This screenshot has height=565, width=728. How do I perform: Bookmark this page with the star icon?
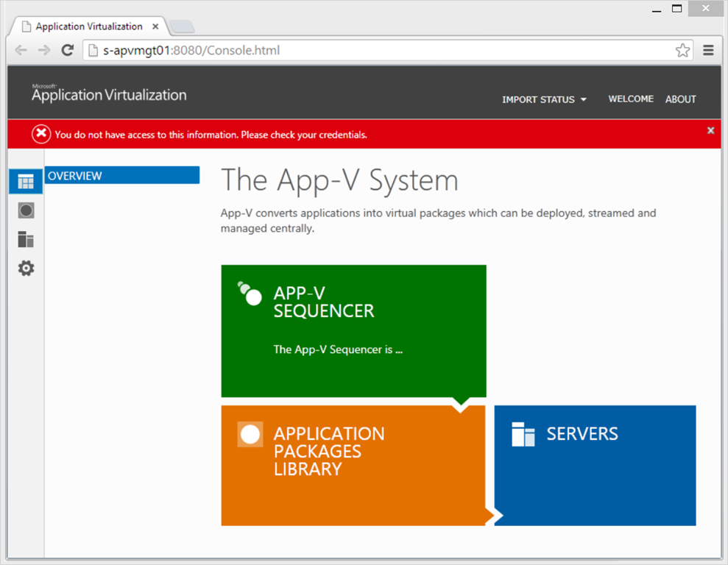[682, 50]
